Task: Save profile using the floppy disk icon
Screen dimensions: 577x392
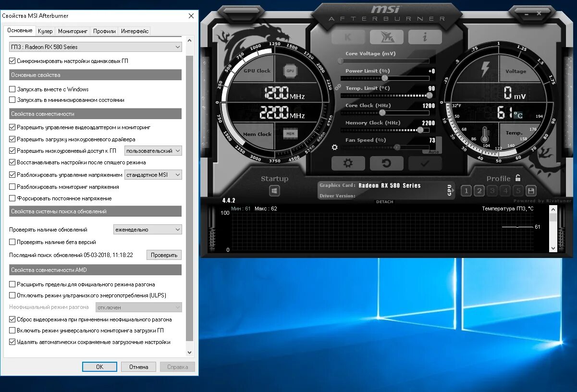Action: click(x=531, y=191)
